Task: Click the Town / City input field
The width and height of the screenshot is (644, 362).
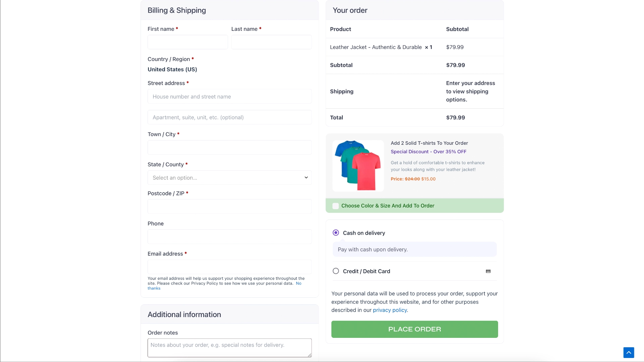Action: 229,147
